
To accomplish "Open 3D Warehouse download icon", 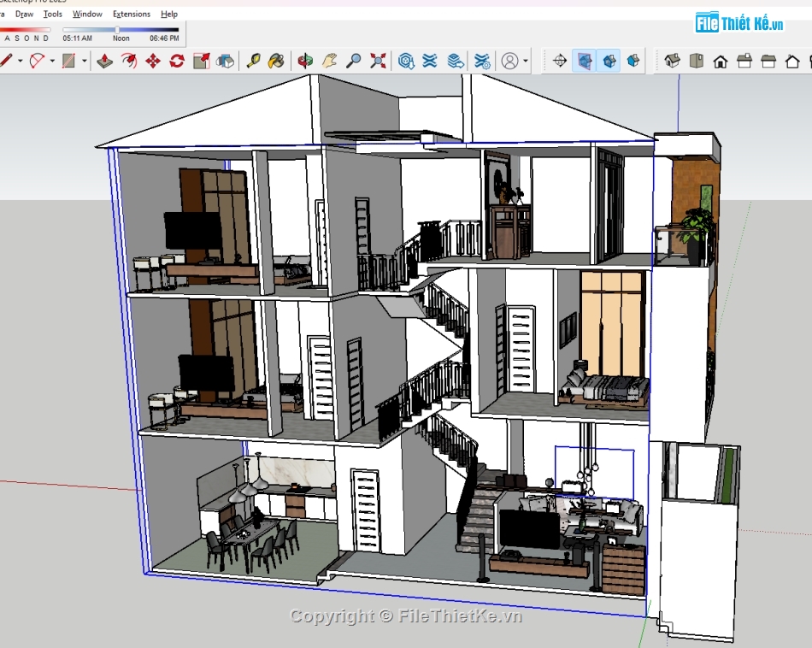I will click(x=406, y=61).
